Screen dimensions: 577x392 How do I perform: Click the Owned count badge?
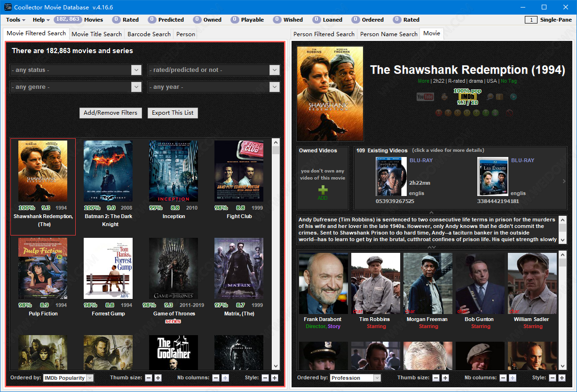pyautogui.click(x=197, y=20)
